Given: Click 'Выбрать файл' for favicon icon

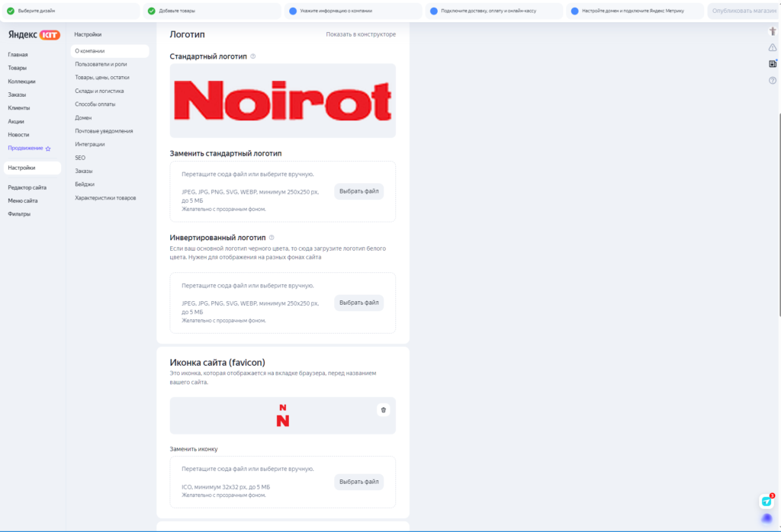Looking at the screenshot, I should click(359, 482).
